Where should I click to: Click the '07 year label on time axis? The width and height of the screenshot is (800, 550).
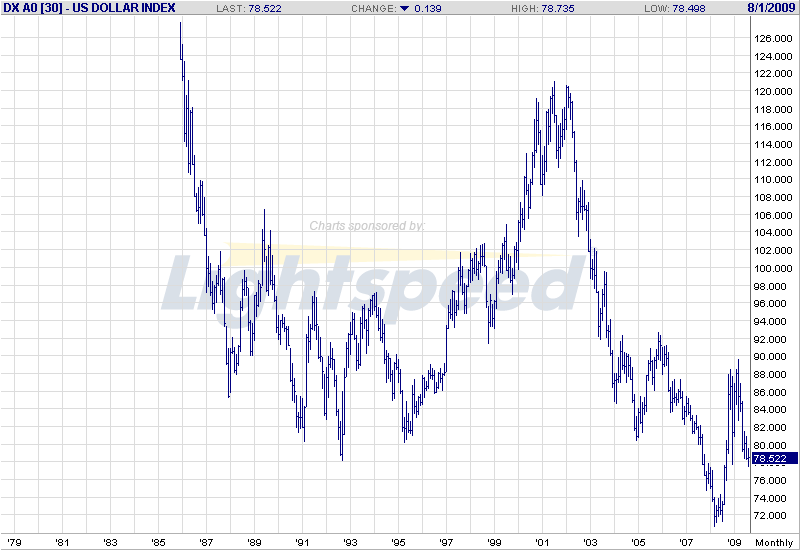tap(686, 542)
